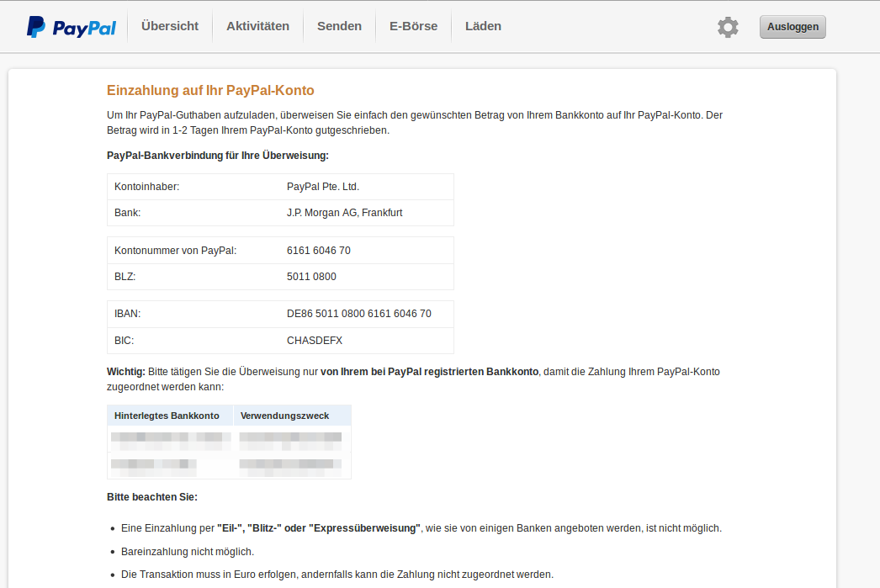Click the Expressüberweisung bullet point text

point(421,528)
